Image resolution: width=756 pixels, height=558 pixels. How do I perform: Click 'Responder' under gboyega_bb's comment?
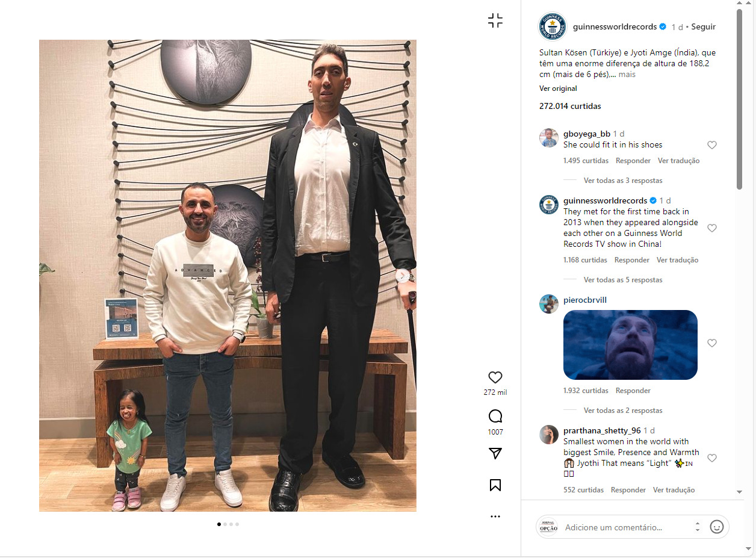point(633,161)
